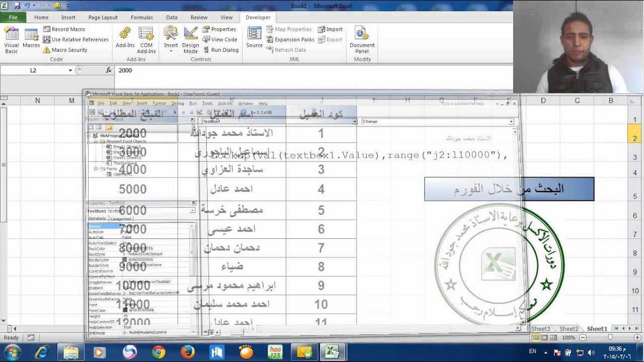
Task: Open the File tab
Action: [13, 17]
